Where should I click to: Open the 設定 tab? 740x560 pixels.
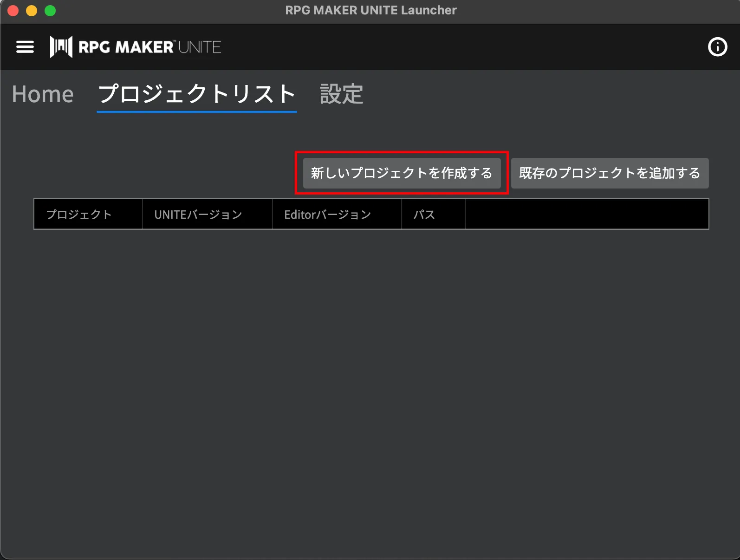[x=342, y=94]
